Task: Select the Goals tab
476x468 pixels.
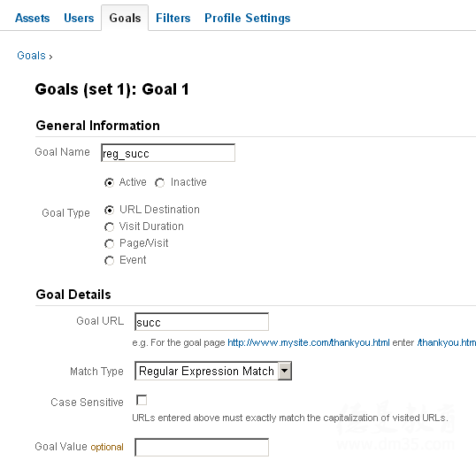Action: 125,18
